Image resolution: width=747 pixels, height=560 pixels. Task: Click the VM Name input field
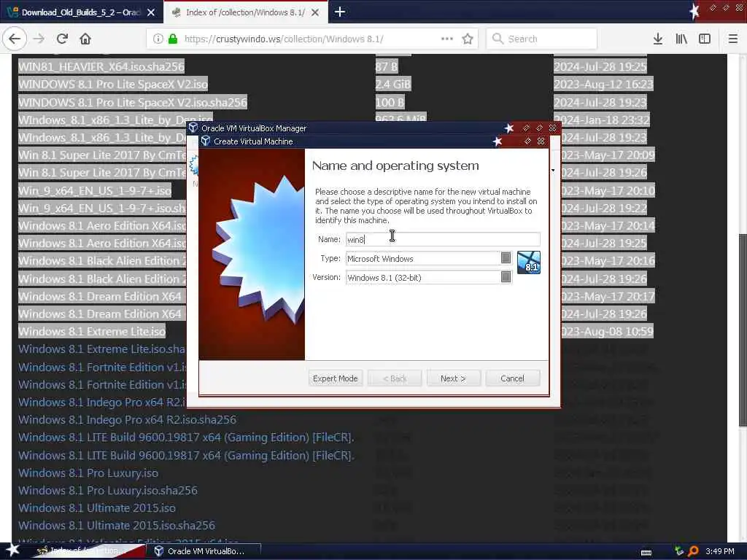point(443,239)
